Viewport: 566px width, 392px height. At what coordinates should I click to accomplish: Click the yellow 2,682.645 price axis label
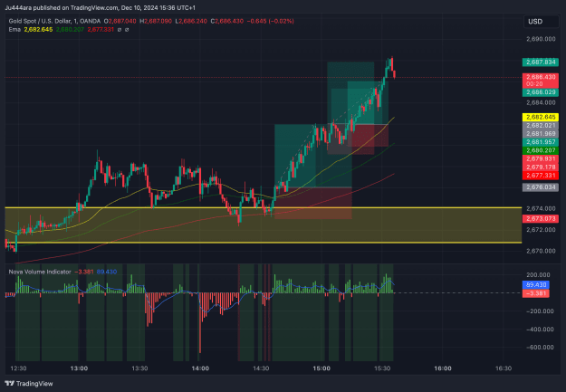pos(541,118)
